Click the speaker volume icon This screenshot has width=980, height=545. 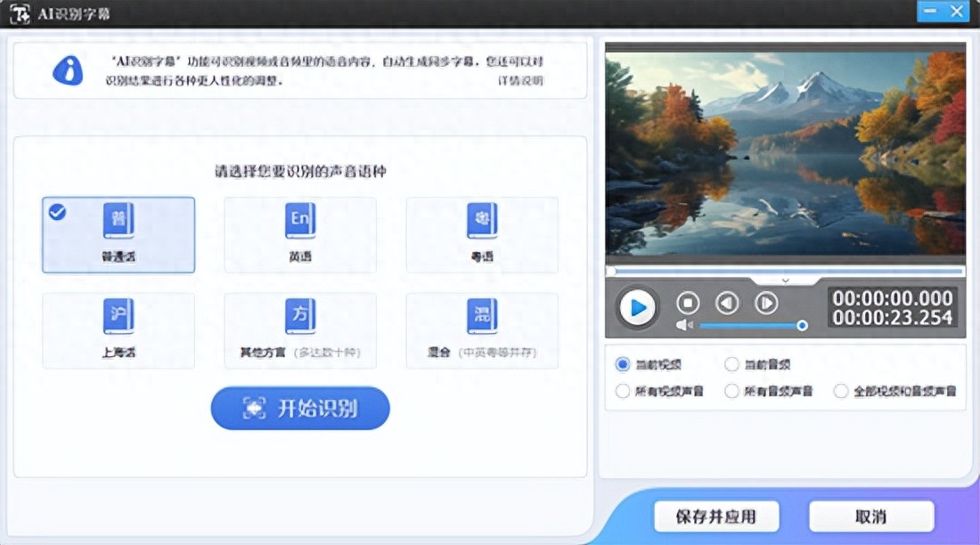pyautogui.click(x=684, y=325)
